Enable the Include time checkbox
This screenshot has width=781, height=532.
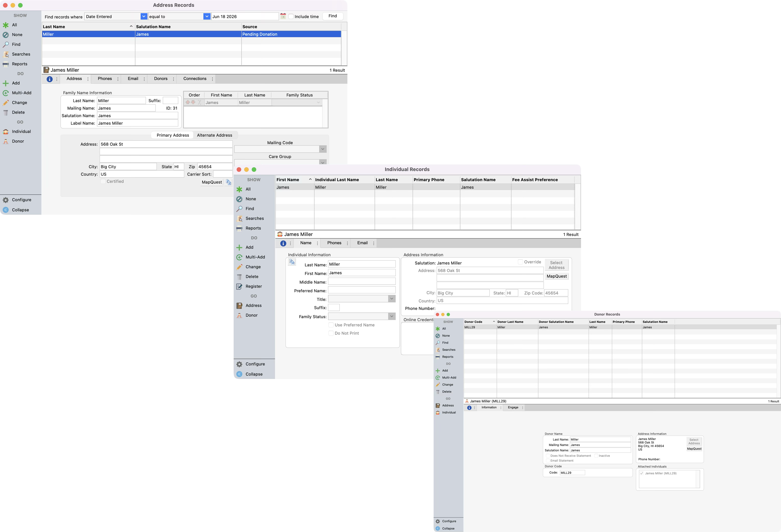tap(291, 17)
